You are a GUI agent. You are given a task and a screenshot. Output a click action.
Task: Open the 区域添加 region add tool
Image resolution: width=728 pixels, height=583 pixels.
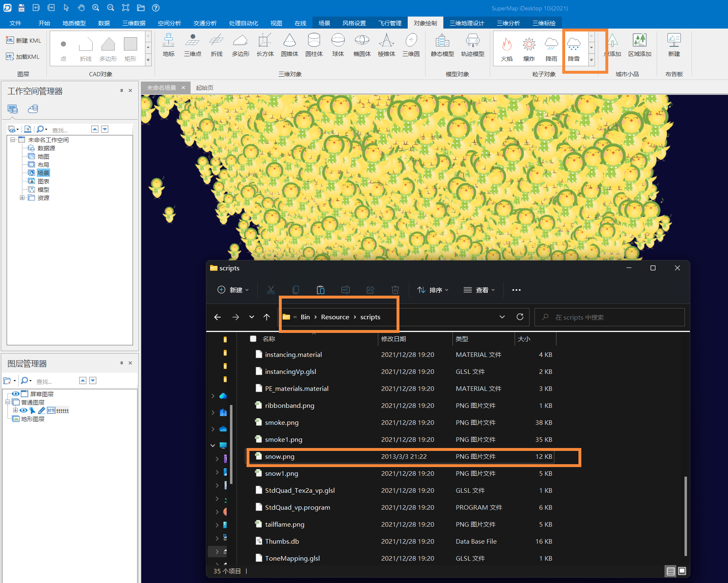pyautogui.click(x=640, y=46)
